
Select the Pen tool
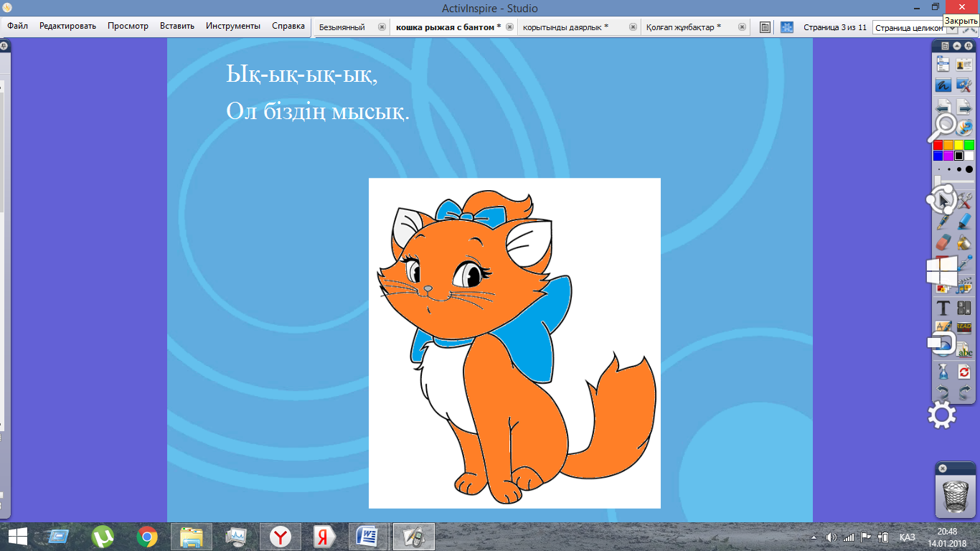pos(943,222)
